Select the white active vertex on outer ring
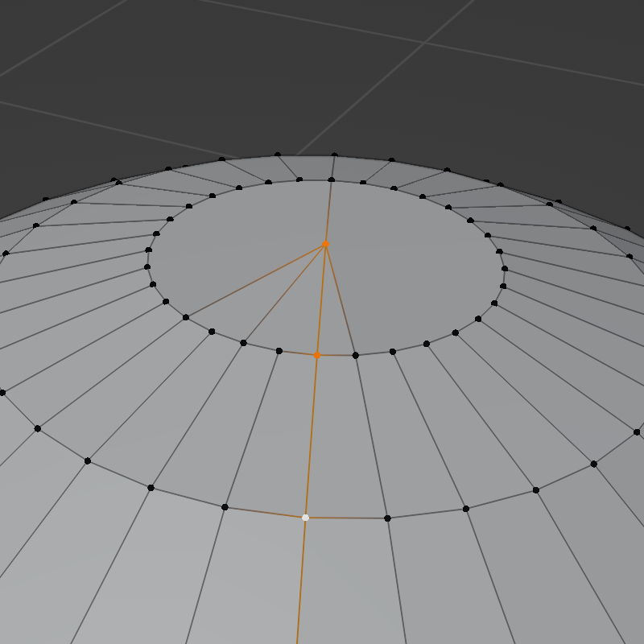644x644 pixels. (305, 518)
